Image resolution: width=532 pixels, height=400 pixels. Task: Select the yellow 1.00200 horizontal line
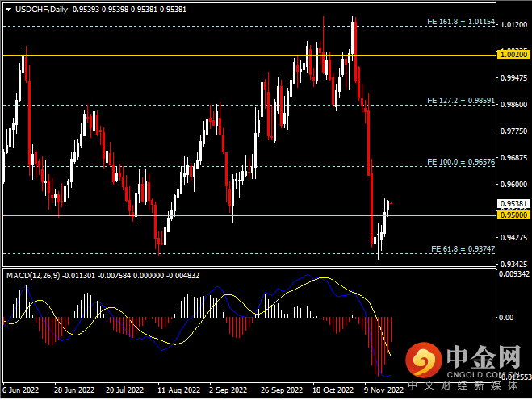(x=249, y=55)
